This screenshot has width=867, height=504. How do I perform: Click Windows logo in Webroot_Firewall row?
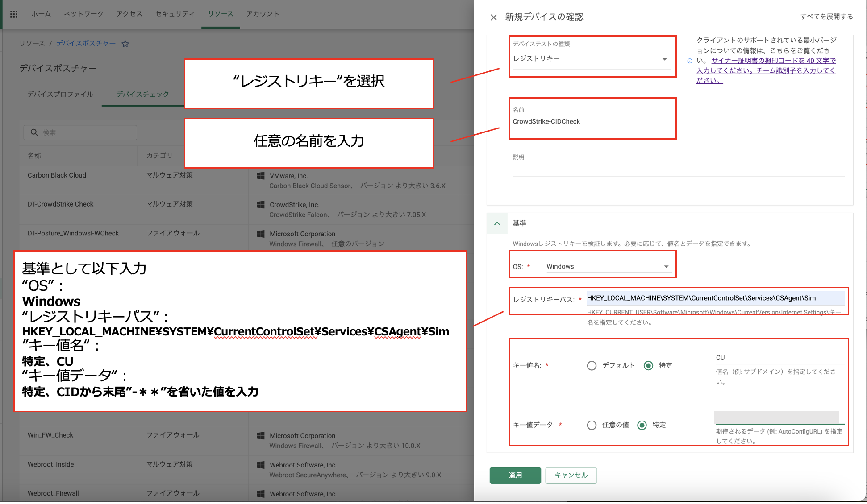261,494
